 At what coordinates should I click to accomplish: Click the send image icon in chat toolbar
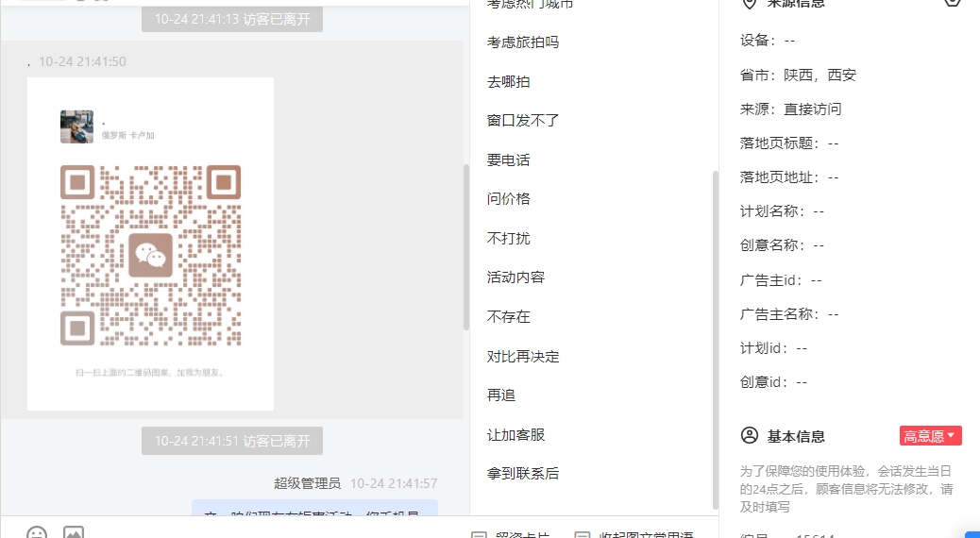(74, 533)
